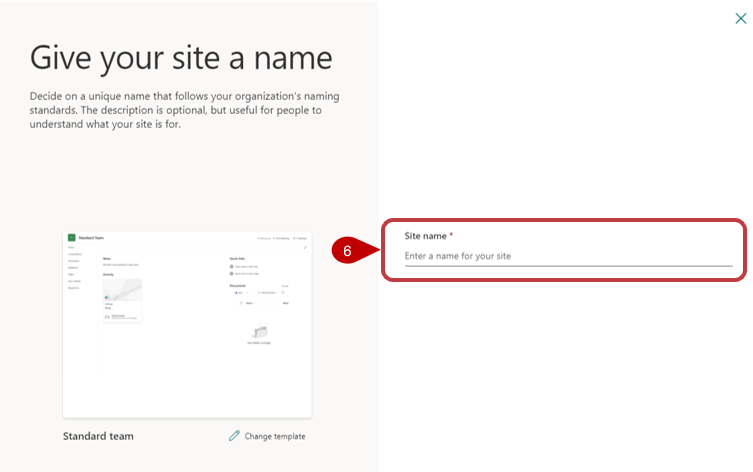
Task: Click the 'Give your site a name' heading
Action: 181,57
